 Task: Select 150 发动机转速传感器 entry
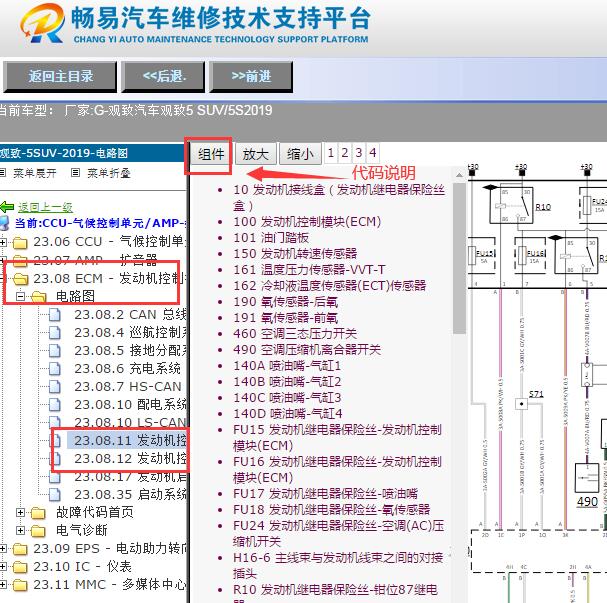coord(295,254)
